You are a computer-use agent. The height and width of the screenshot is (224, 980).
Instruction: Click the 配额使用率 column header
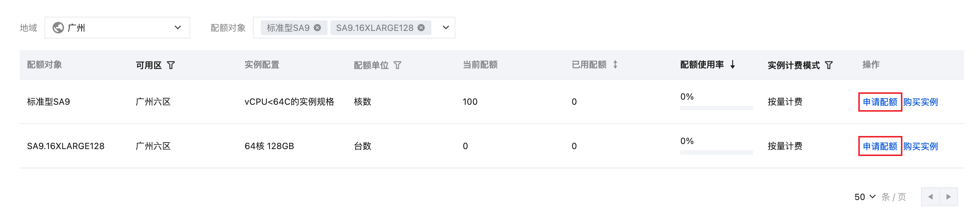coord(702,65)
